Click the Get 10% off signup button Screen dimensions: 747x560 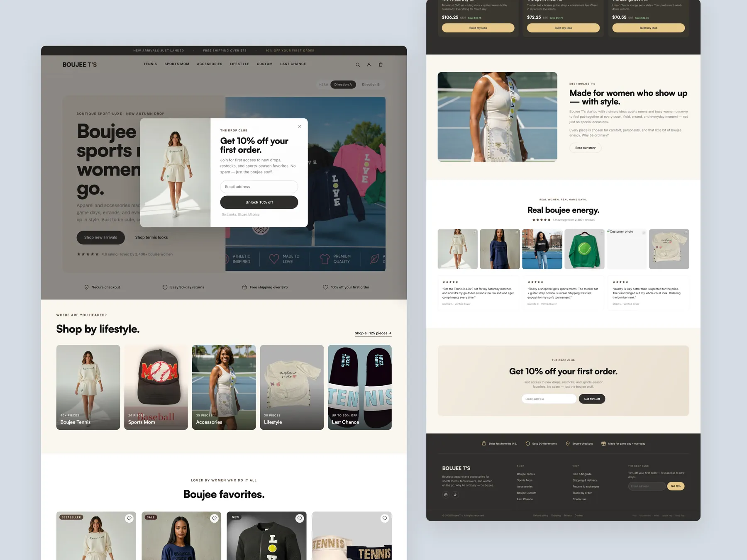pos(592,399)
